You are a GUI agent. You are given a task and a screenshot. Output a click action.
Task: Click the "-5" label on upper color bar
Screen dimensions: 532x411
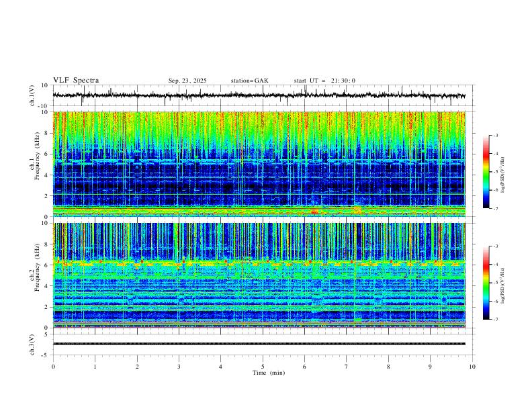496,172
